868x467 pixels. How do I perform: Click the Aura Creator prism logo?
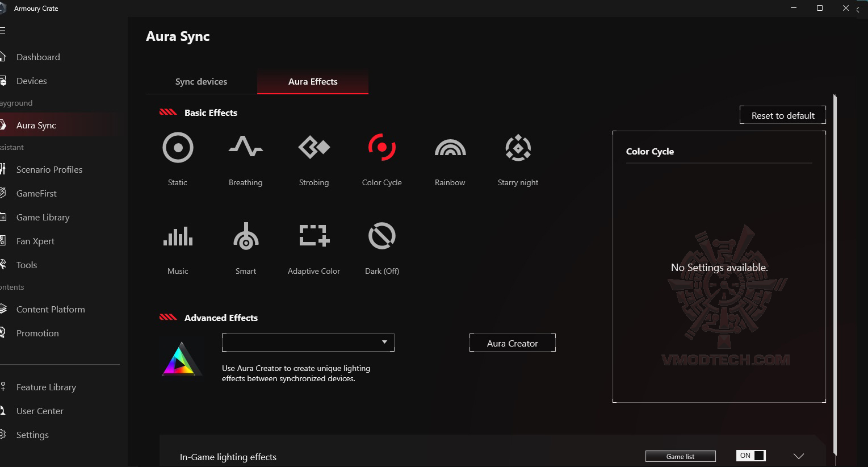[x=182, y=358]
